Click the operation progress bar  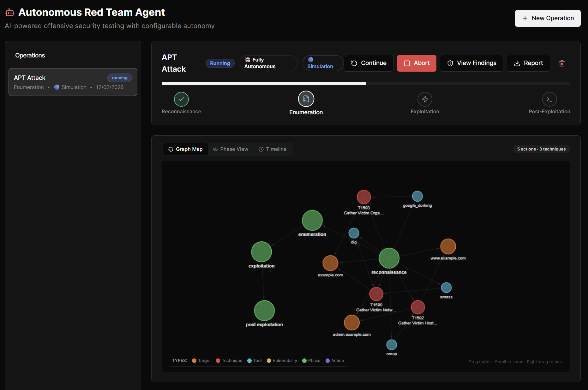coord(365,83)
